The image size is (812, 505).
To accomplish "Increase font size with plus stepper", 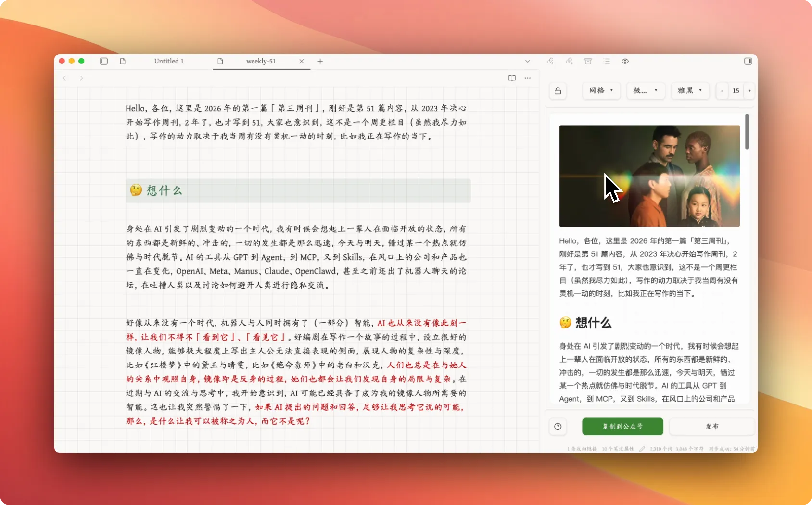I will tap(749, 91).
